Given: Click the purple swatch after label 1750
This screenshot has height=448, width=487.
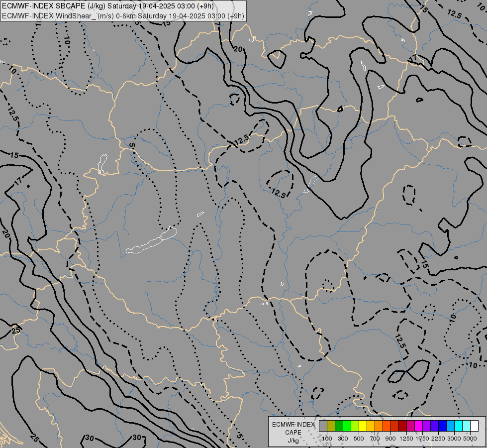Looking at the screenshot, I should pos(427,426).
